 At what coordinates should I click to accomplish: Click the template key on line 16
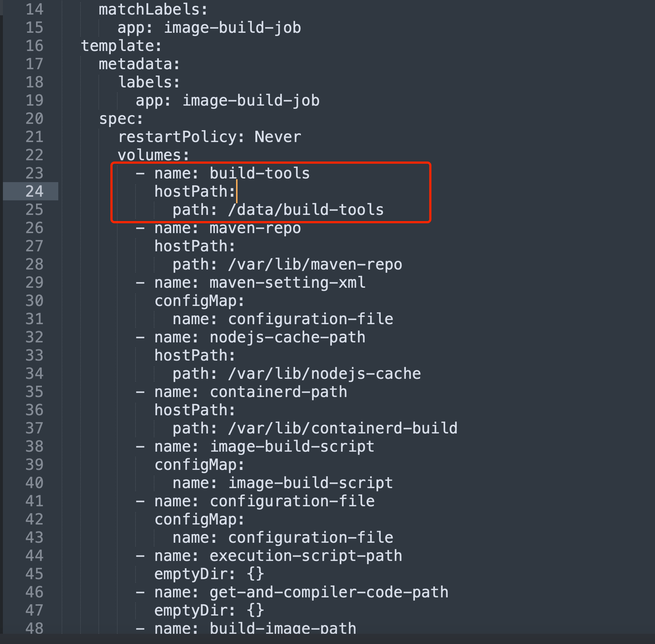(x=121, y=46)
